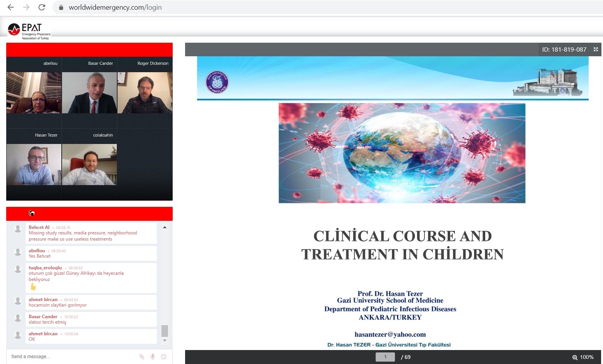Select Roger Dickerson's video thumbnail
603x364 pixels.
[145, 93]
